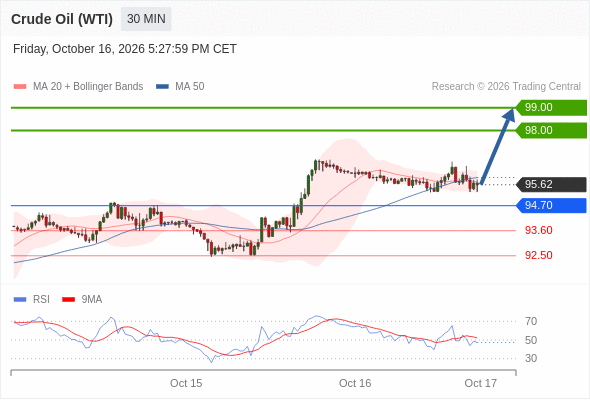Click the Friday, October 16 timestamp text

click(x=125, y=49)
